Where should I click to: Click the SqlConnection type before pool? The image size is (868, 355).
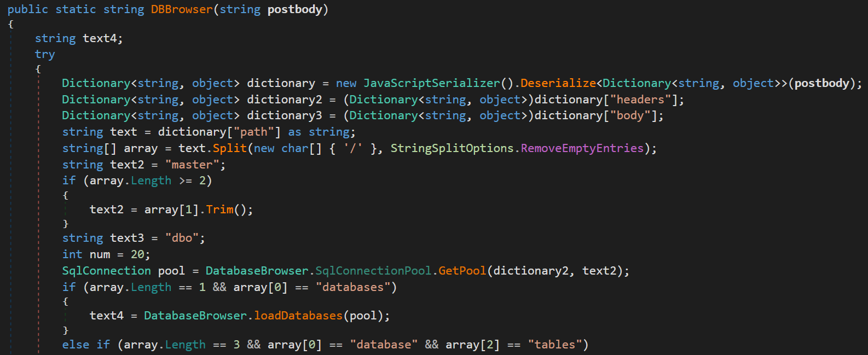[x=107, y=271]
